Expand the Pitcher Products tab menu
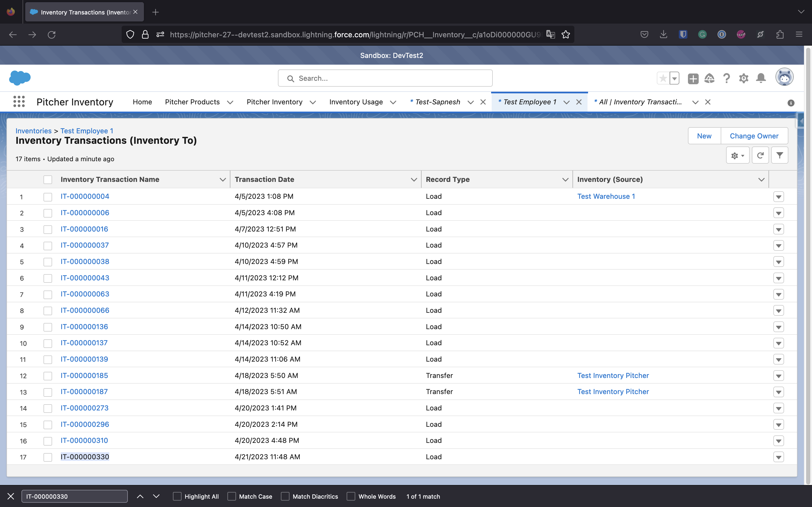This screenshot has height=507, width=812. 230,102
